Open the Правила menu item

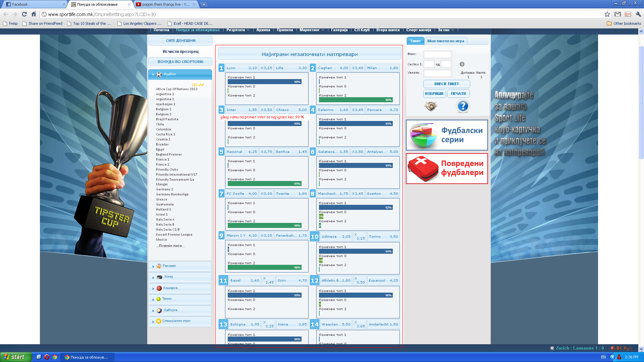pyautogui.click(x=285, y=30)
